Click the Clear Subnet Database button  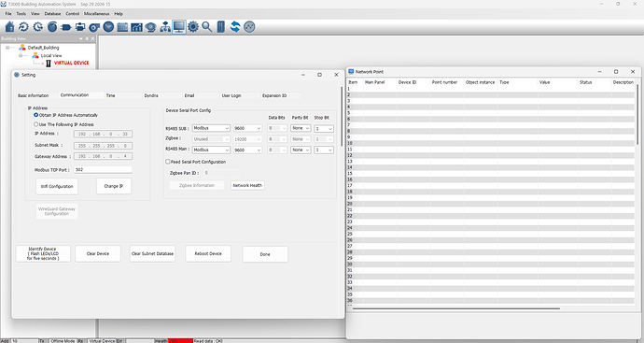coord(152,254)
